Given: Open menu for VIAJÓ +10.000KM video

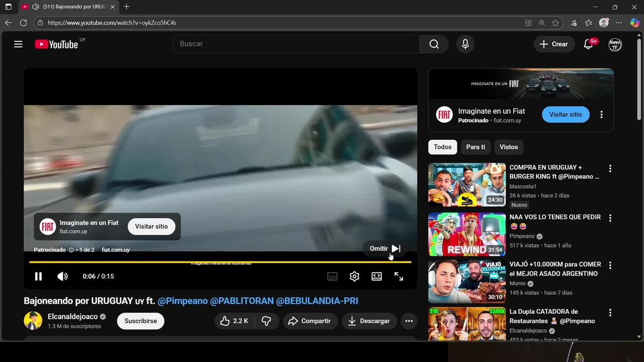Looking at the screenshot, I should point(610,265).
